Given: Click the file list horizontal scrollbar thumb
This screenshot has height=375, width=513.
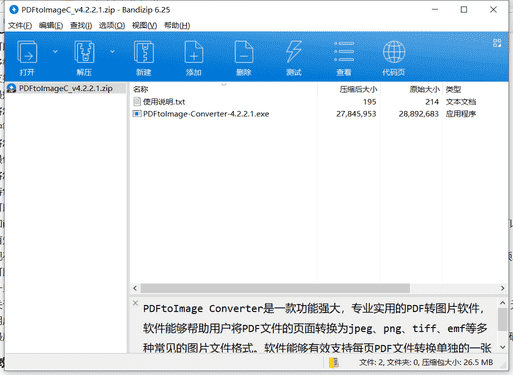Looking at the screenshot, I should point(275,288).
